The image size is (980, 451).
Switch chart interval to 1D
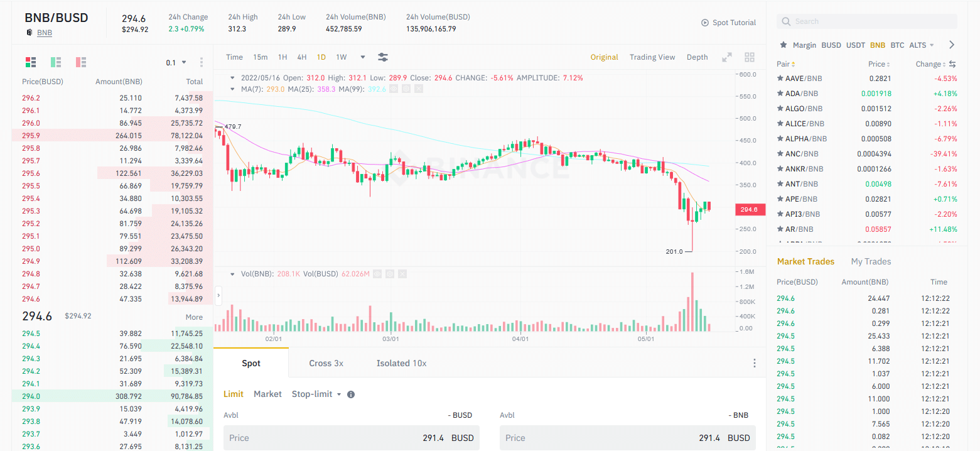point(321,57)
